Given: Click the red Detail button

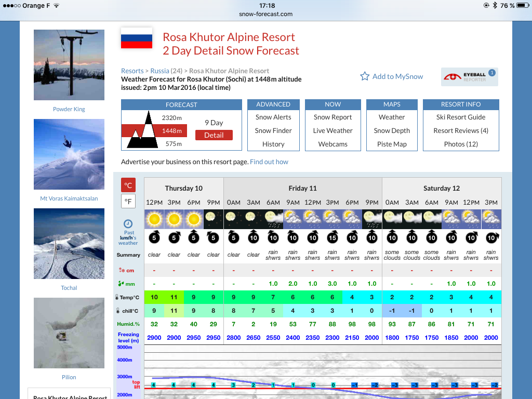Looking at the screenshot, I should [x=214, y=135].
